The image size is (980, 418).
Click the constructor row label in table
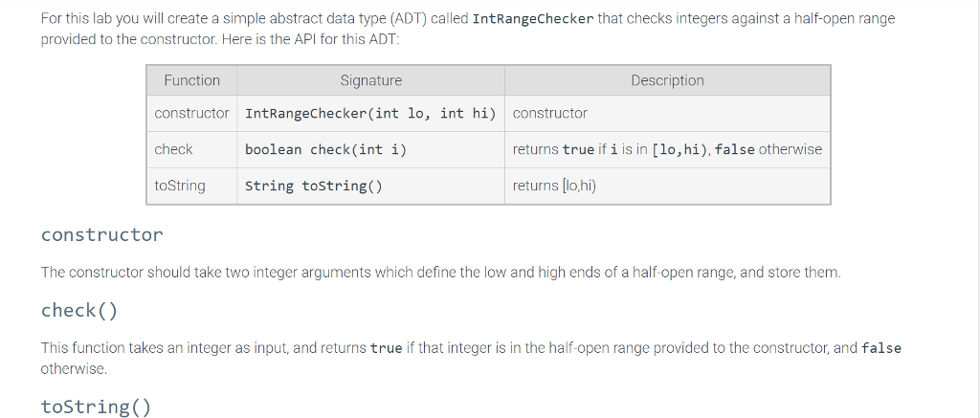[x=191, y=113]
